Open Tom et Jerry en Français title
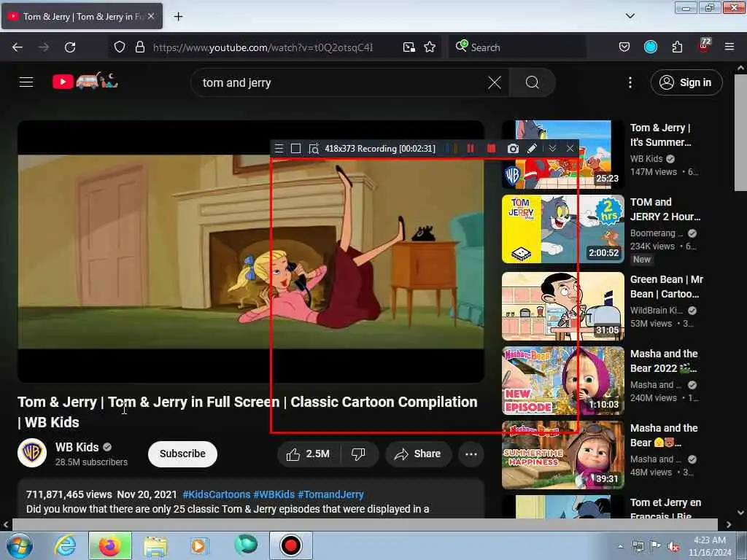 [x=665, y=509]
